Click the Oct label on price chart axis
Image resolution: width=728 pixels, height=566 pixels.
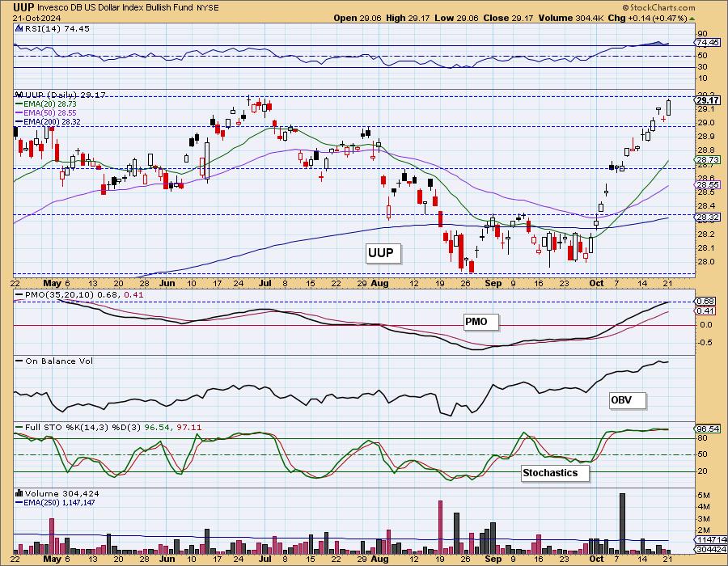596,283
